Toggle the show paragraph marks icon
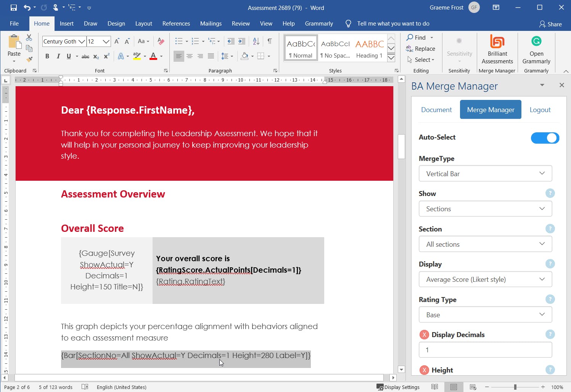Image resolution: width=571 pixels, height=392 pixels. point(270,41)
